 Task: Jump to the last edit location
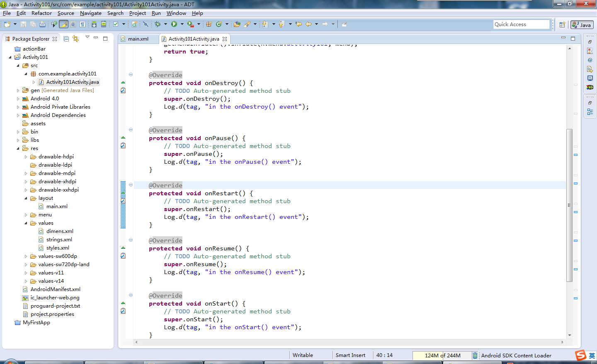[298, 24]
